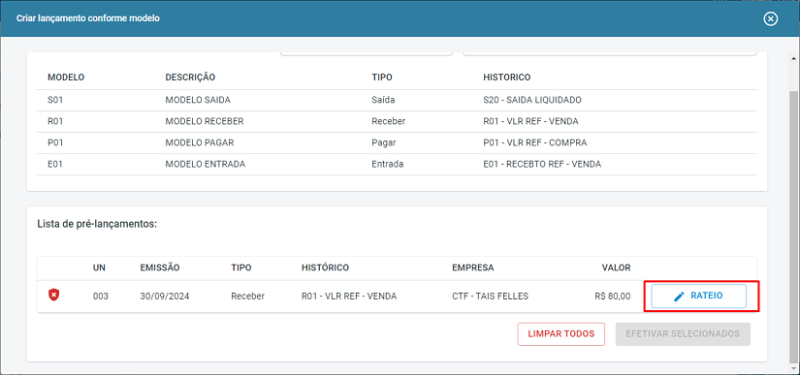The height and width of the screenshot is (375, 800).
Task: Click the red shield remove icon on row 003
Action: (54, 295)
